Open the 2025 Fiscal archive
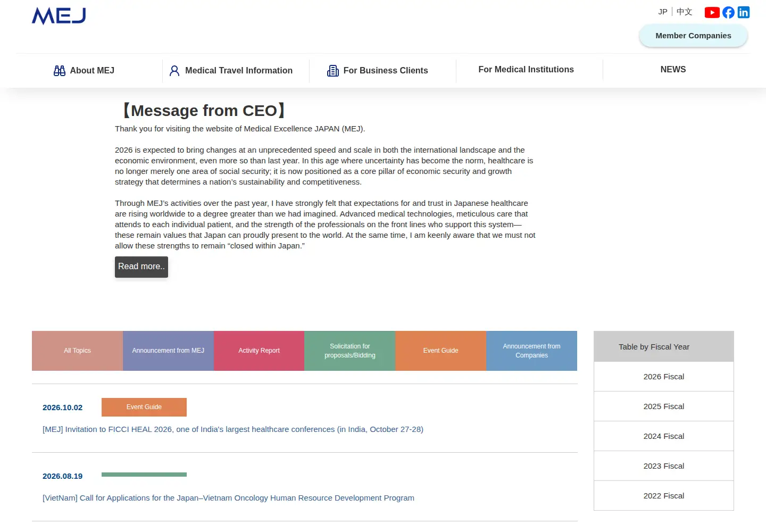The width and height of the screenshot is (766, 532). (664, 406)
